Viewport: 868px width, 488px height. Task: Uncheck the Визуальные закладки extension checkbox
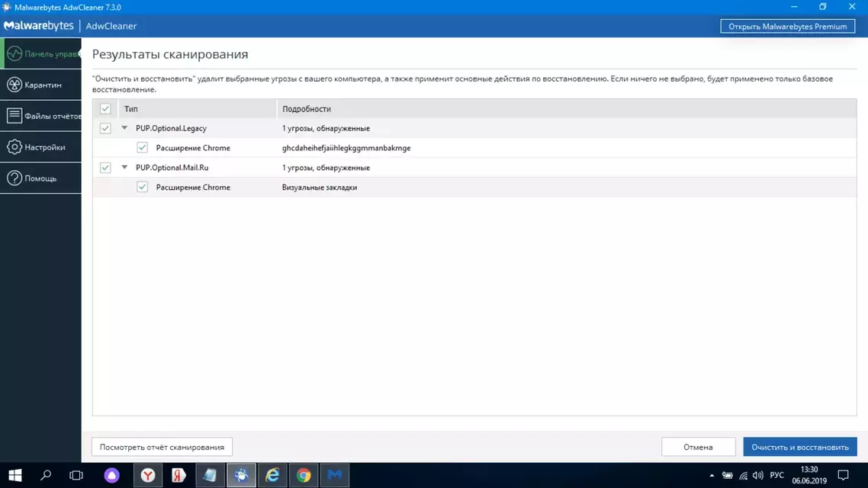(143, 187)
